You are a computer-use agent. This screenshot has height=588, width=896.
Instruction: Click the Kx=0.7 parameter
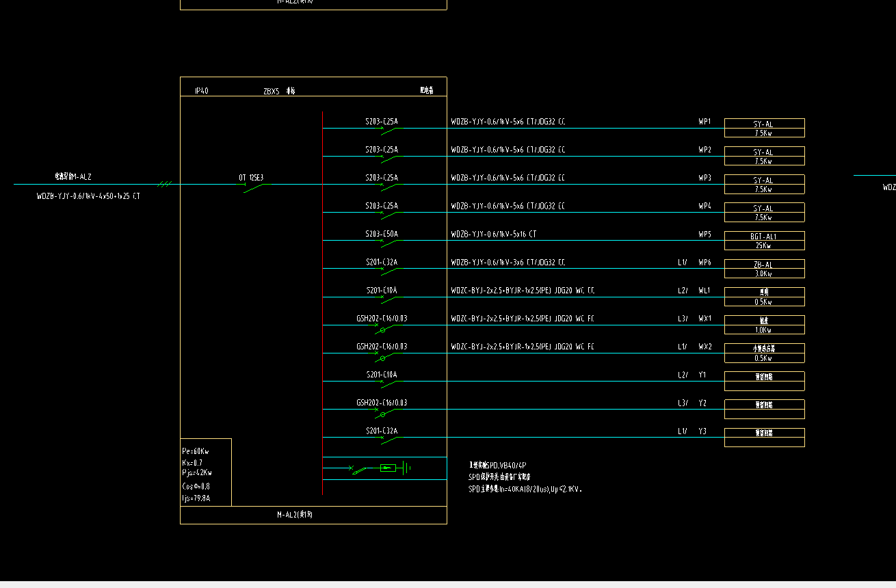pos(192,463)
